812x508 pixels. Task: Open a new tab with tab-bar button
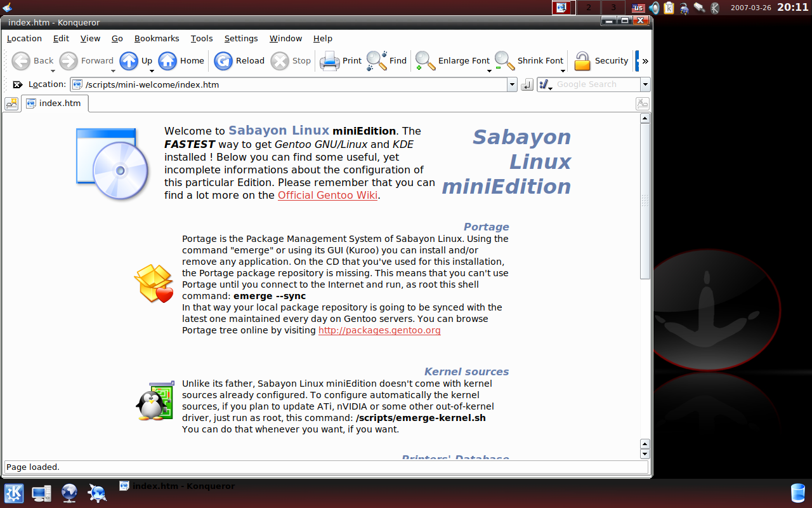[11, 104]
